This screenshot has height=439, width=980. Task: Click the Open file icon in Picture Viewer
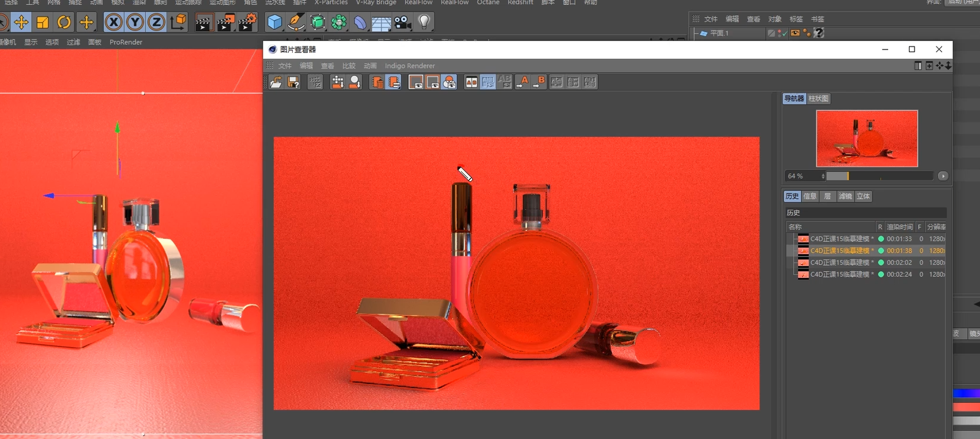(x=276, y=82)
